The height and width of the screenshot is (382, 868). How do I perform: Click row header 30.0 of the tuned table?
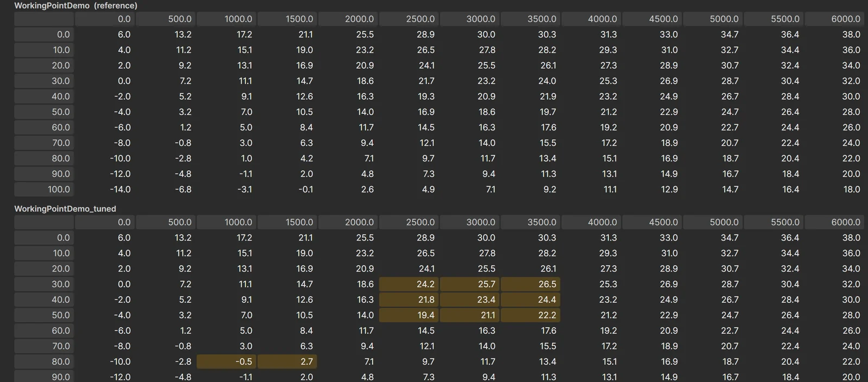click(x=44, y=284)
